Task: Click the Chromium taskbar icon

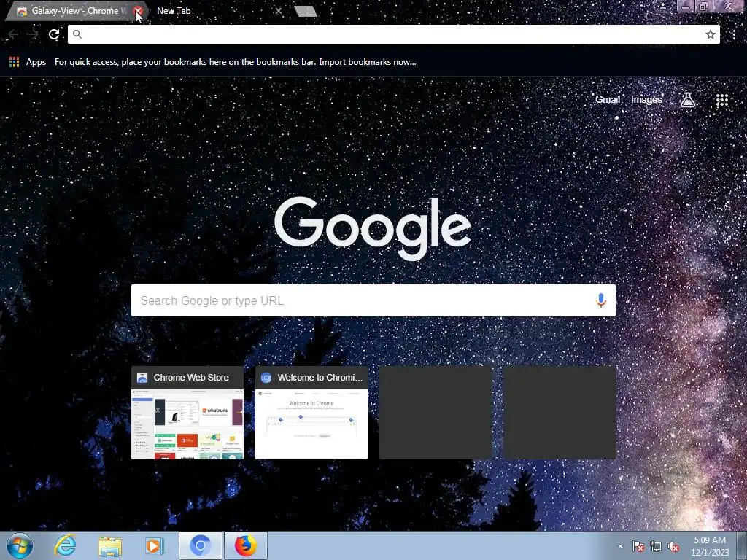Action: pos(200,545)
